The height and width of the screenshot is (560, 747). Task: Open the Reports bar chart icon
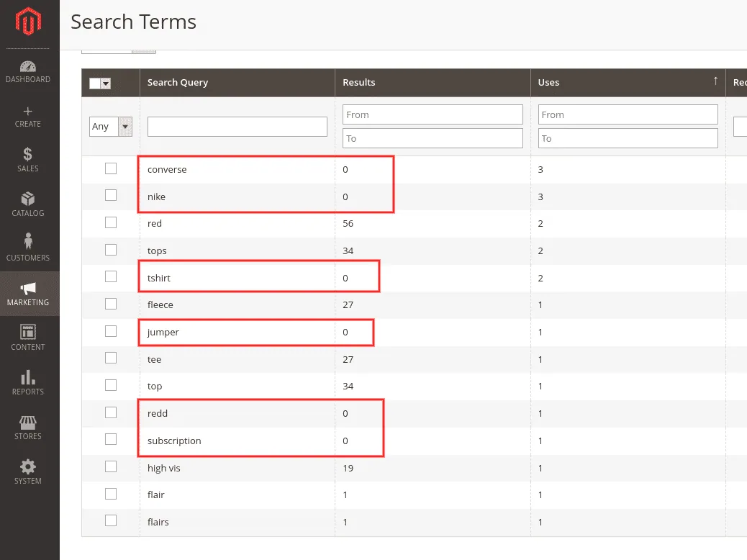coord(27,377)
